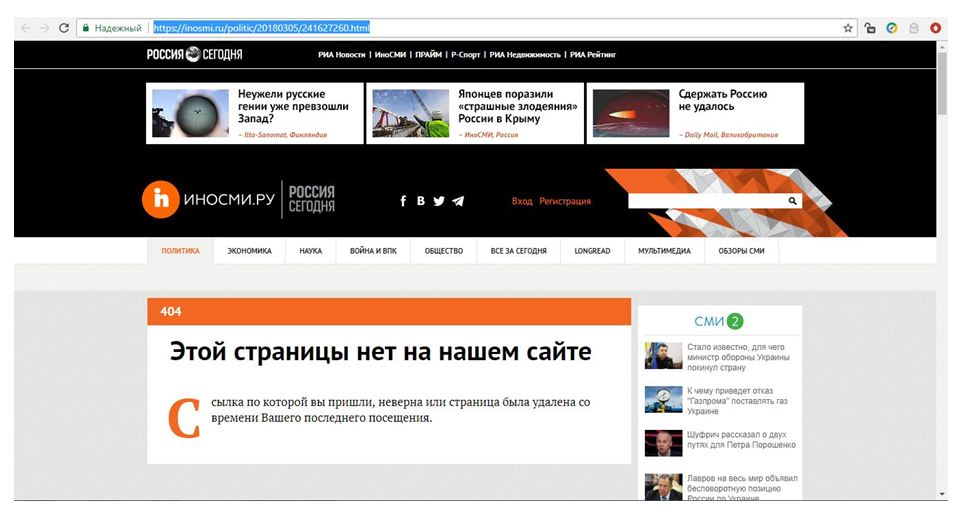The width and height of the screenshot is (963, 516).
Task: Click the Twitter bird icon
Action: (x=439, y=201)
